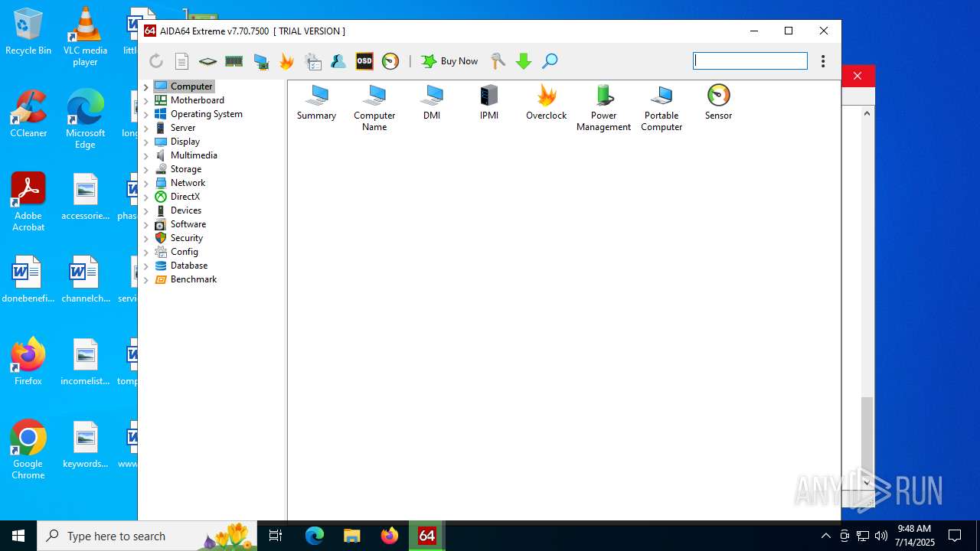This screenshot has width=980, height=551.
Task: Open File Explorer from the taskbar
Action: pos(351,536)
